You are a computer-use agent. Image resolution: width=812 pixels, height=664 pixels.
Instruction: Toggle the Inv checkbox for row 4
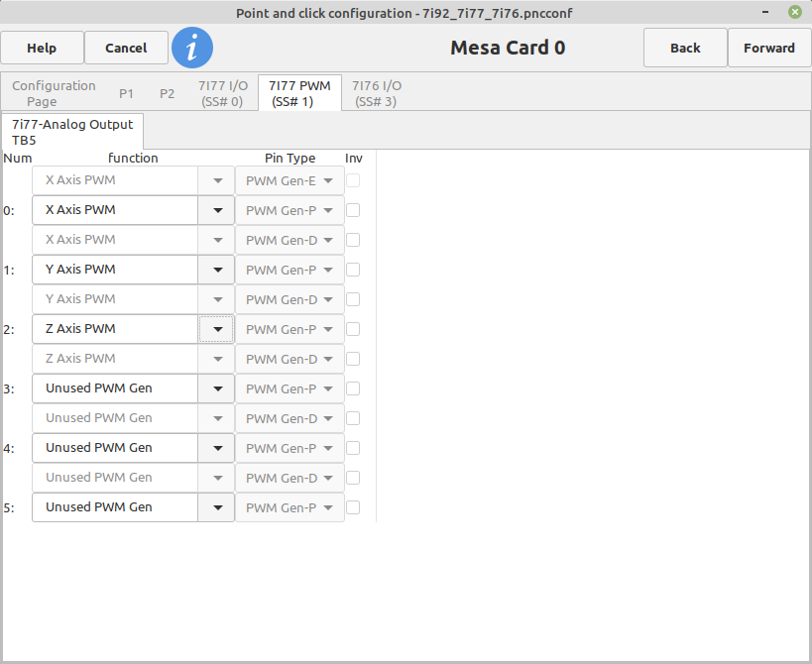click(353, 448)
